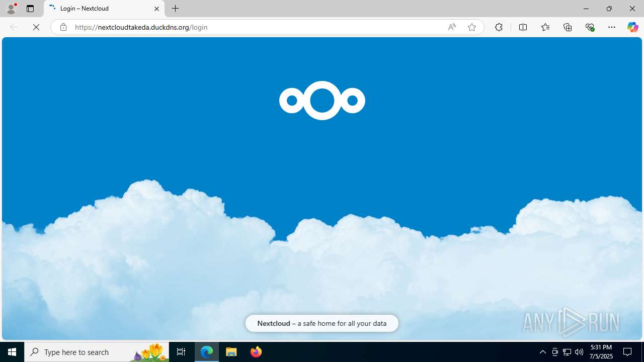Open the notification center
The width and height of the screenshot is (644, 362).
click(x=628, y=352)
